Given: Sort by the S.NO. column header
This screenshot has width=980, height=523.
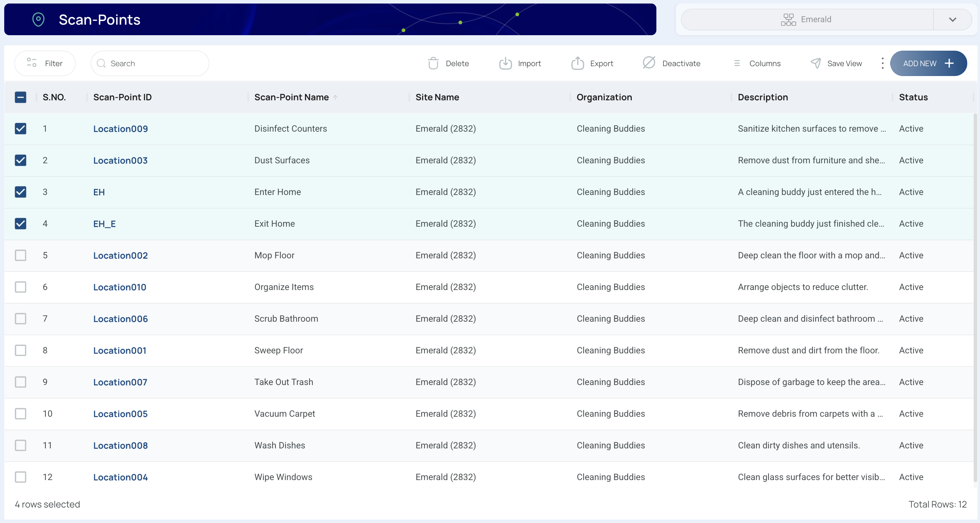Looking at the screenshot, I should pyautogui.click(x=54, y=97).
